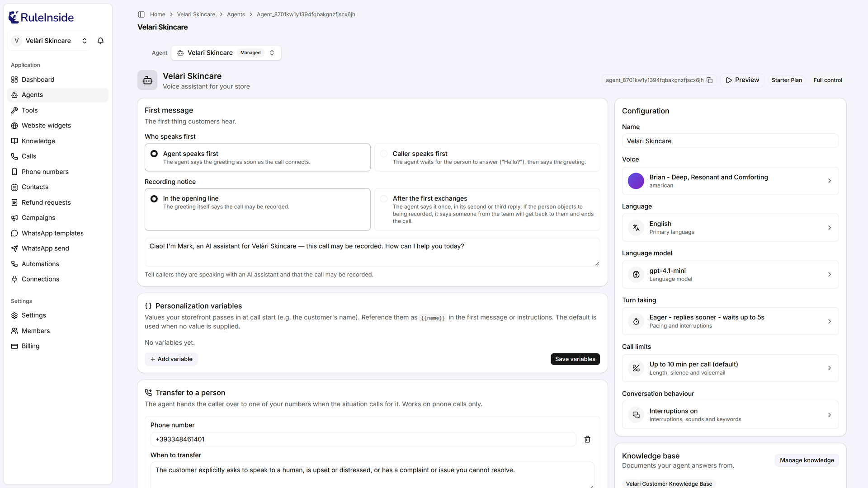Expand the Brian voice selection row
The image size is (868, 488).
(730, 181)
